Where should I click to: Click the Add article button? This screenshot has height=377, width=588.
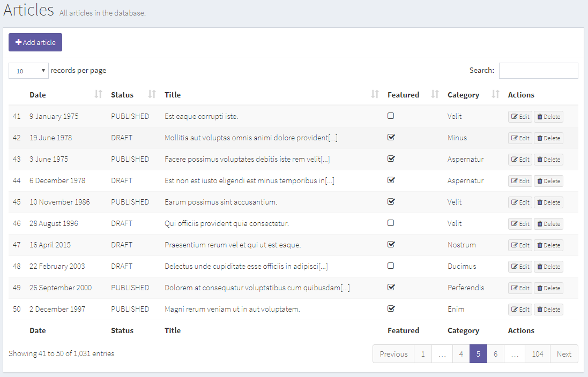coord(35,42)
